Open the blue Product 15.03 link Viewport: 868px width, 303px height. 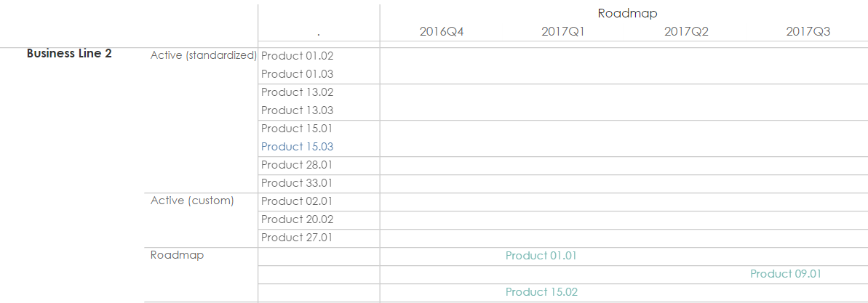297,147
